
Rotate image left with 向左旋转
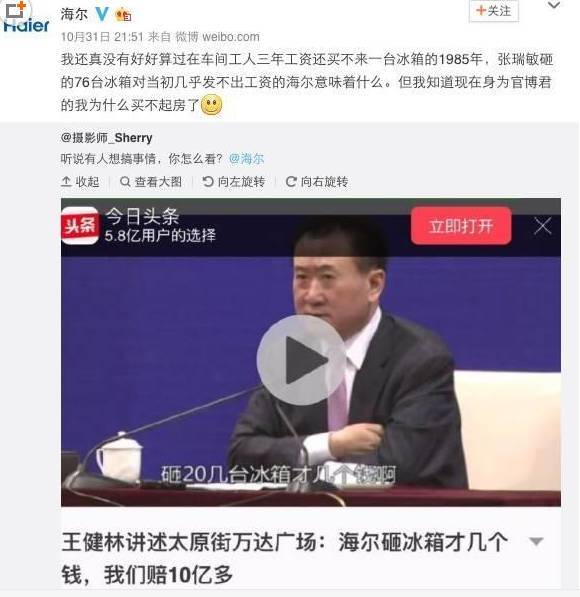tap(233, 182)
